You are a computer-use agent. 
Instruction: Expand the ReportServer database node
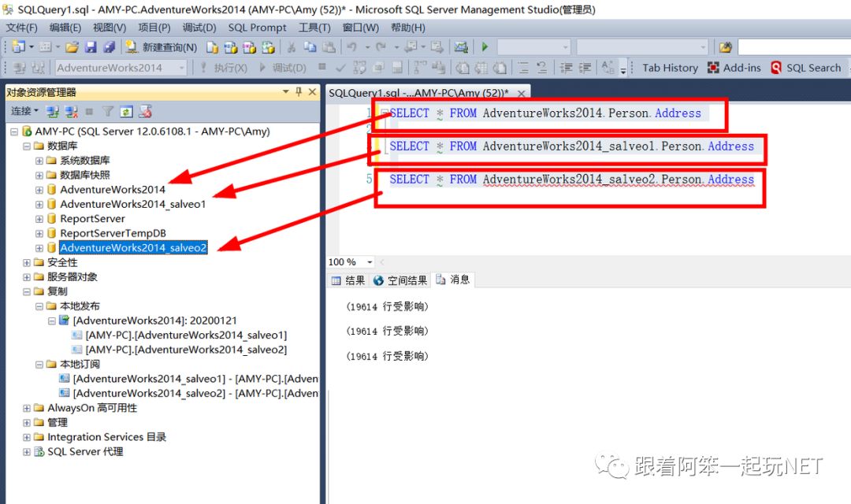click(39, 219)
